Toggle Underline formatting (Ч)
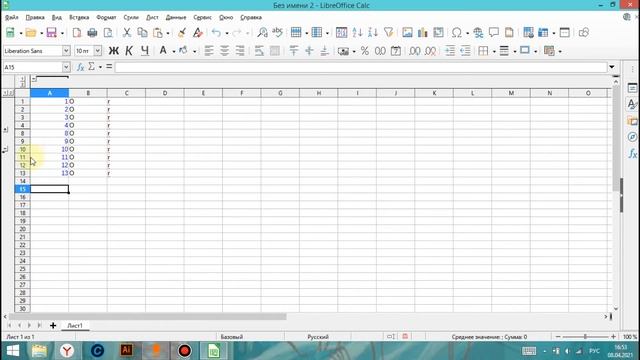Viewport: 640px width, 360px height. [x=144, y=51]
